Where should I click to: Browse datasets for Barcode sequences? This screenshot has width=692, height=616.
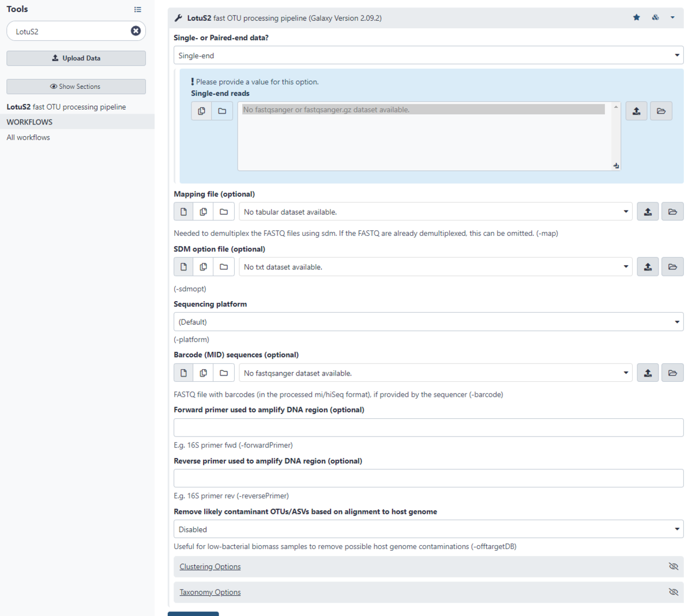point(672,373)
